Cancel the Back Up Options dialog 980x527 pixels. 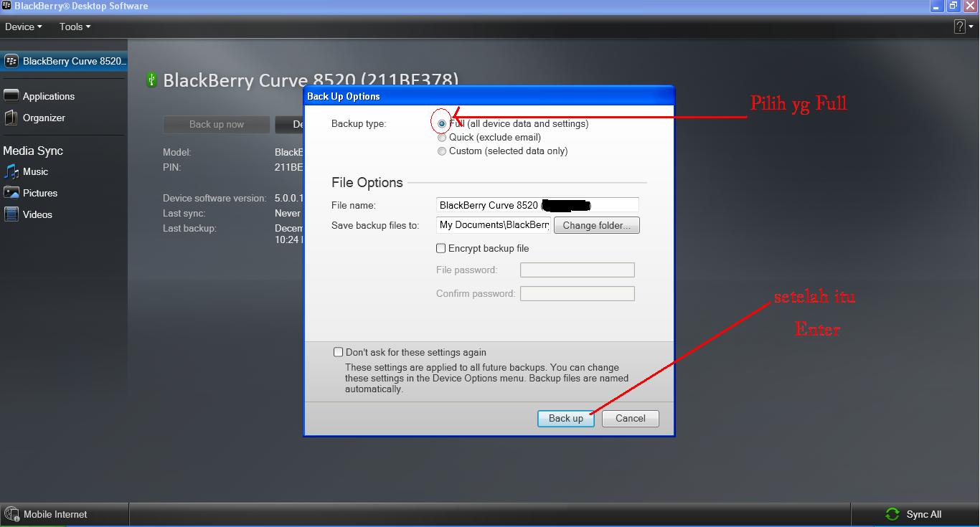pos(631,418)
